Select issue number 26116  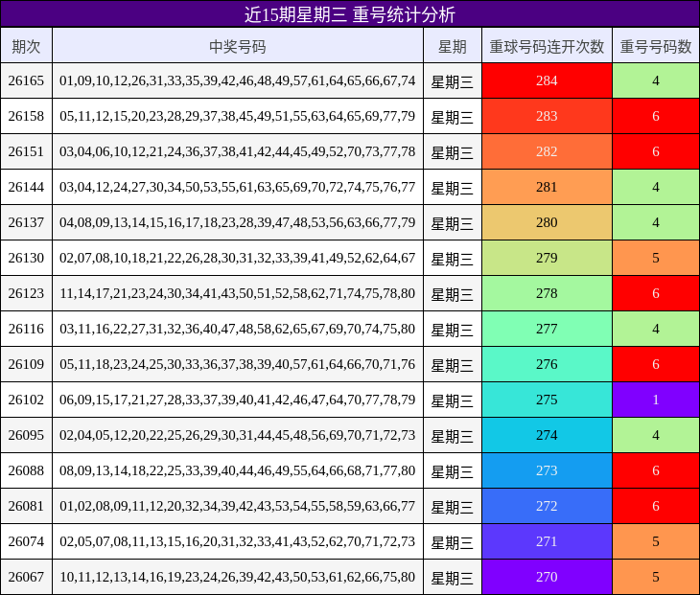pos(26,329)
